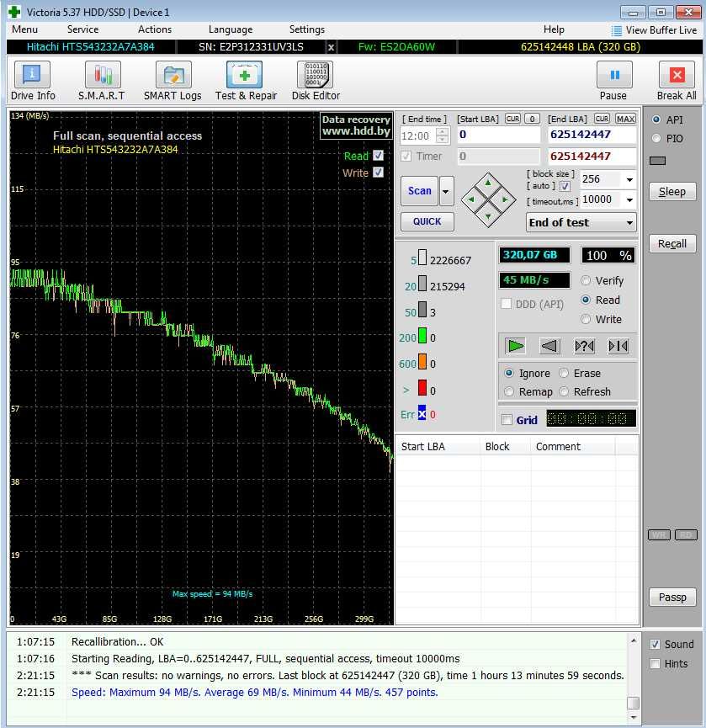706x728 pixels.
Task: Click the orange 600 ms block swatch
Action: 422,362
